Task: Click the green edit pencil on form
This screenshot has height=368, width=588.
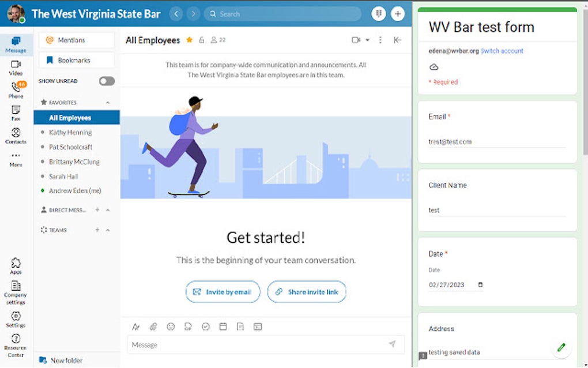Action: (x=561, y=347)
